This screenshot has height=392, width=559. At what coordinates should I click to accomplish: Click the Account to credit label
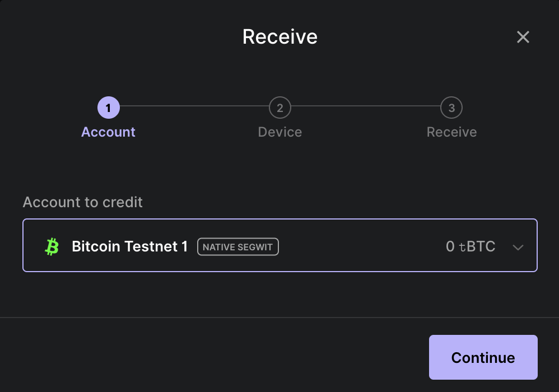[x=82, y=202]
